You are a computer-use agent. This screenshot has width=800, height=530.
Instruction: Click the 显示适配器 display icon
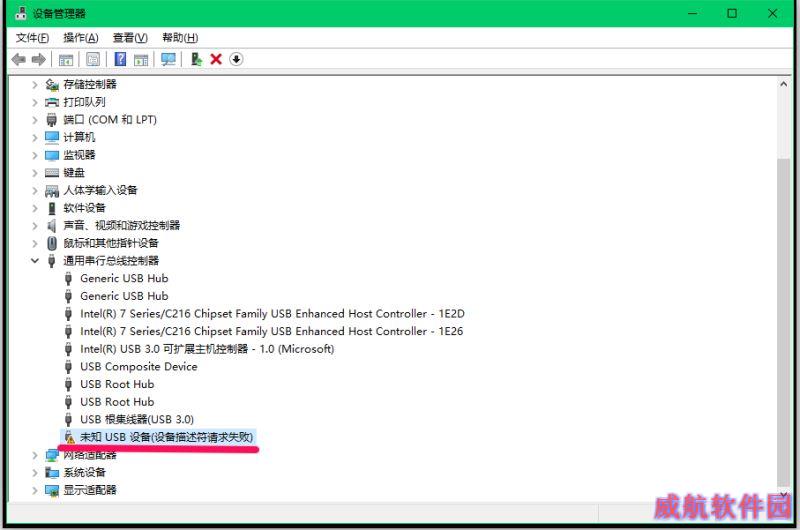pyautogui.click(x=52, y=491)
